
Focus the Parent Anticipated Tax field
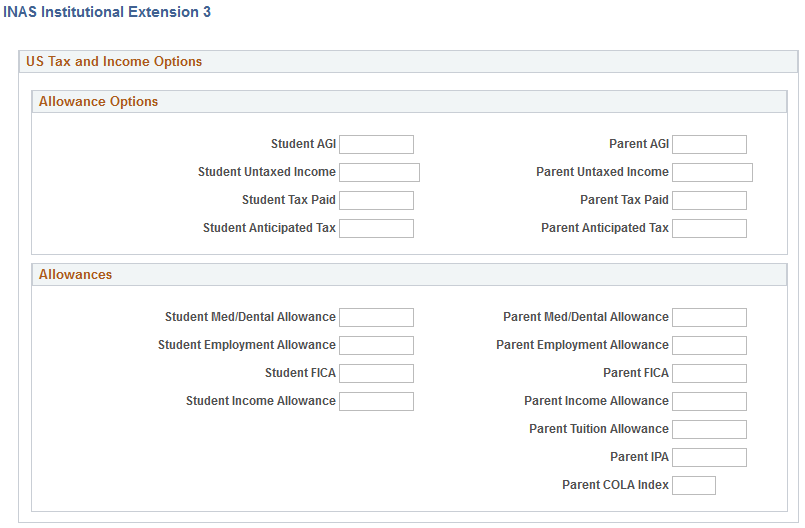(709, 229)
